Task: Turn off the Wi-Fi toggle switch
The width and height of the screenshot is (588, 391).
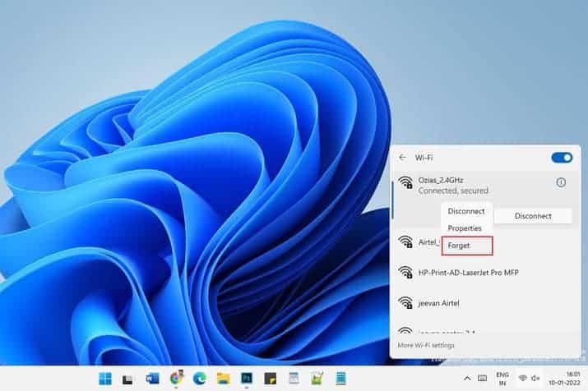Action: tap(562, 157)
